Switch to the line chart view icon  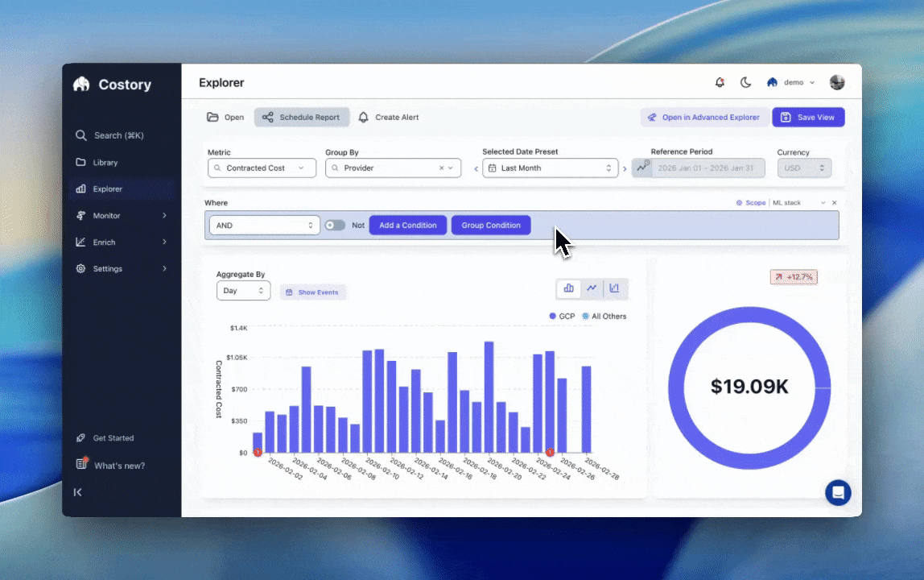click(592, 288)
